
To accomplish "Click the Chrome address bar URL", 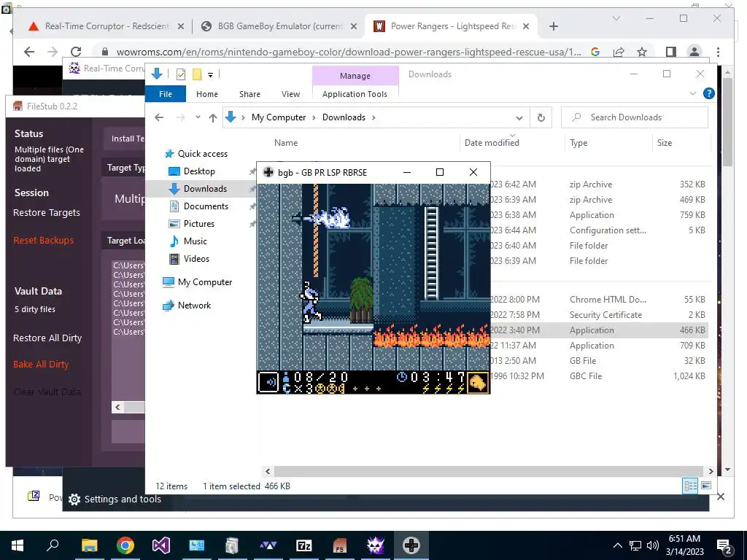I will (348, 52).
